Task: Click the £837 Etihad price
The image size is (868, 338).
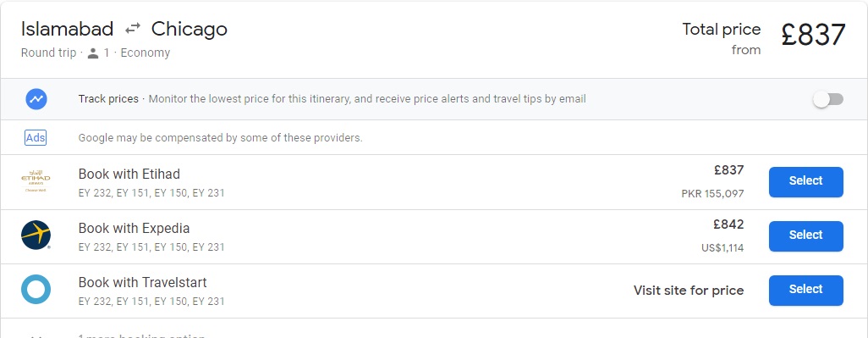Action: (x=729, y=170)
